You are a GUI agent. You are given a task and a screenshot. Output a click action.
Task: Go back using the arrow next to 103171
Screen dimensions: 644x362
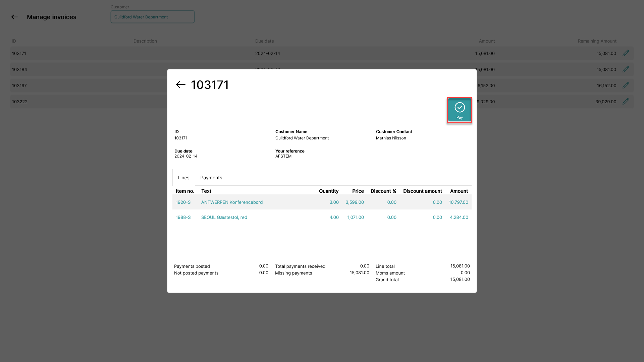(181, 85)
